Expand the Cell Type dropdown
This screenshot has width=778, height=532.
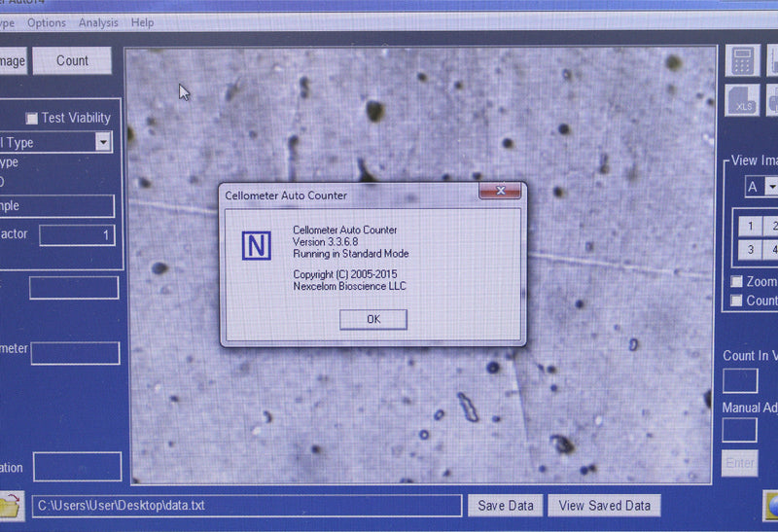point(103,142)
